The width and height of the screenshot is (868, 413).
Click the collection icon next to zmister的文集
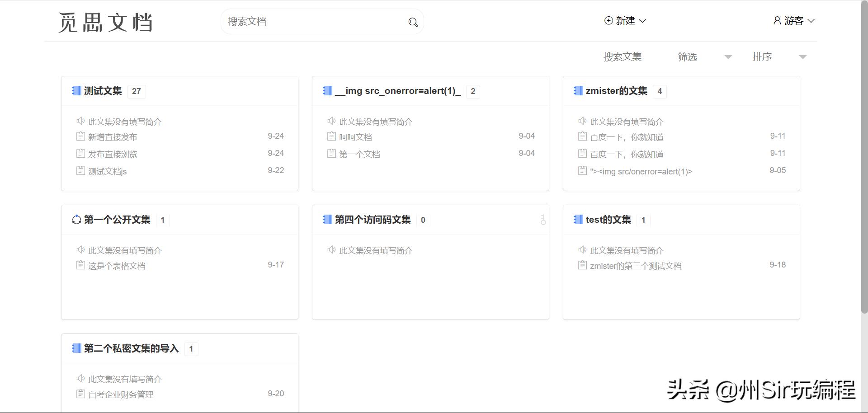[x=578, y=91]
